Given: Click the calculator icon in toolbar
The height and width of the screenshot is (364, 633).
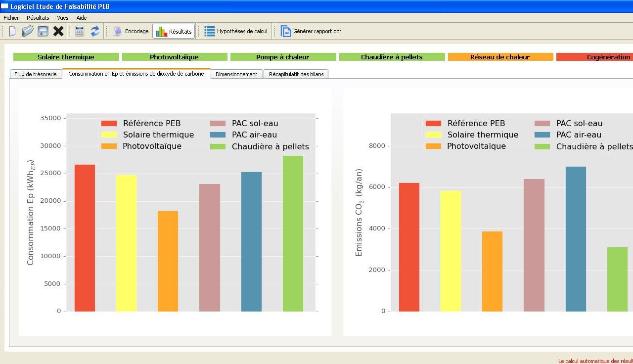Looking at the screenshot, I should (80, 31).
